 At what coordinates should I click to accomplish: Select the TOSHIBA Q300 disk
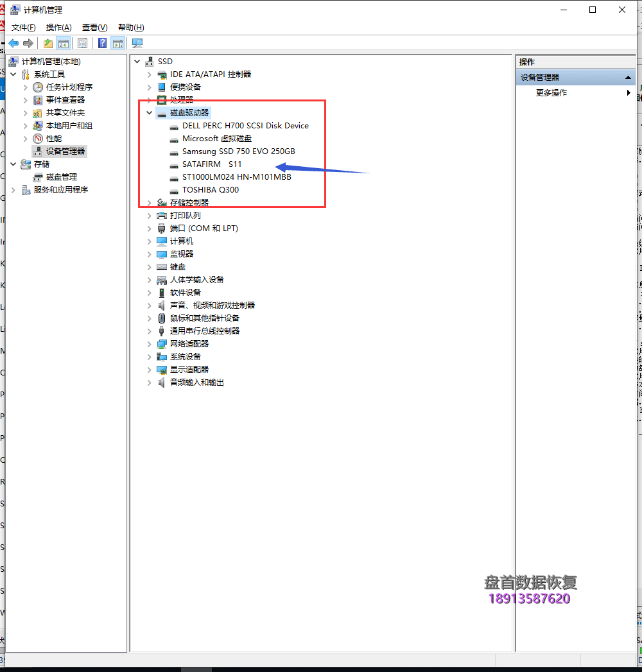click(211, 190)
